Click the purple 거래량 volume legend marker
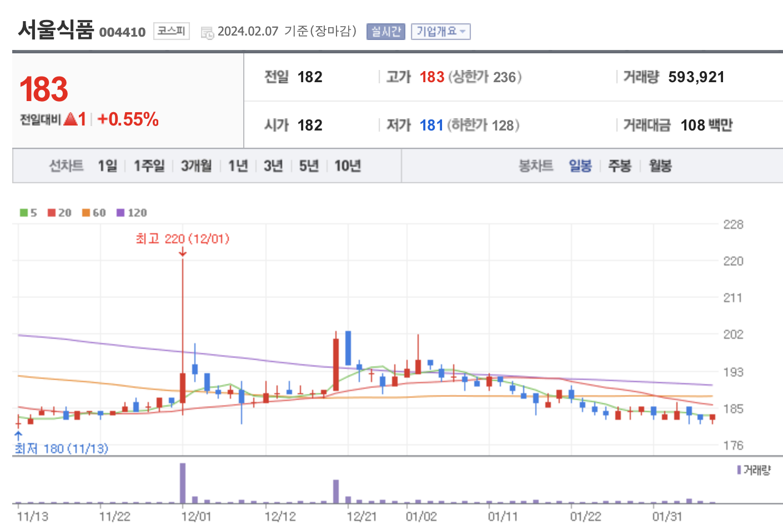 [x=739, y=470]
